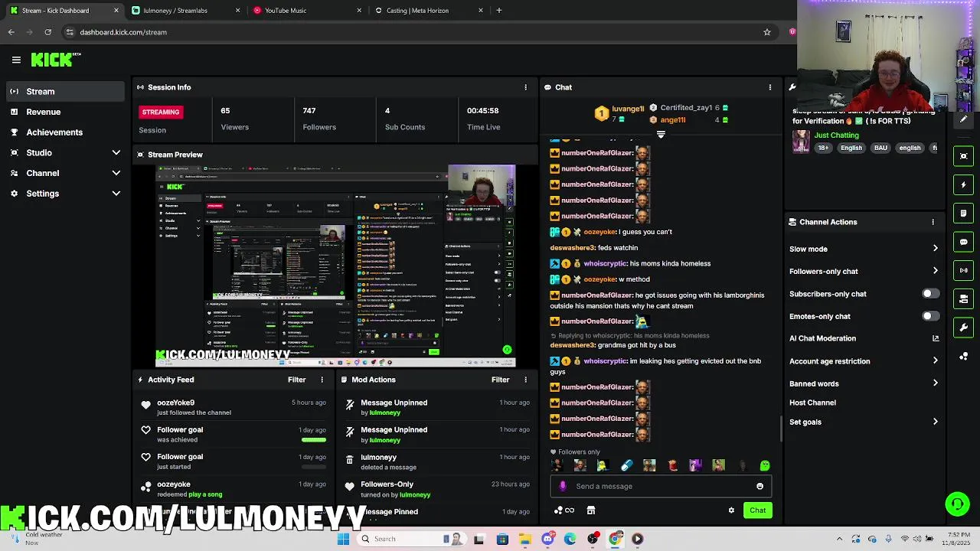Click the chat bubble widget icon

click(x=964, y=242)
